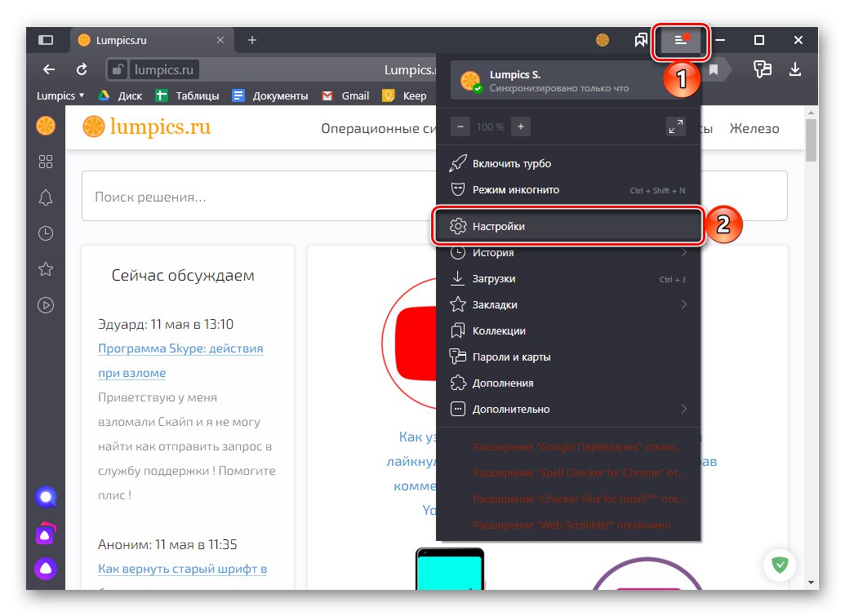
Task: Switch to the Железо section tab
Action: tap(754, 128)
